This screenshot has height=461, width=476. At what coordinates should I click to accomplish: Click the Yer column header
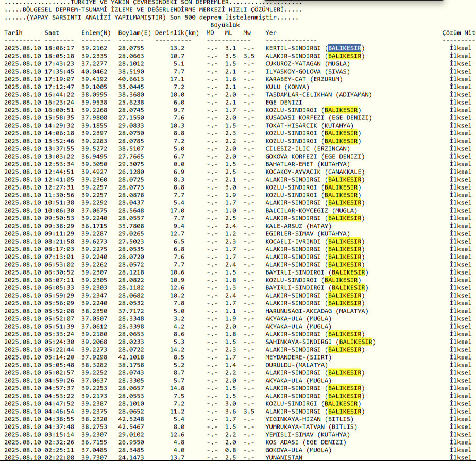pyautogui.click(x=271, y=33)
